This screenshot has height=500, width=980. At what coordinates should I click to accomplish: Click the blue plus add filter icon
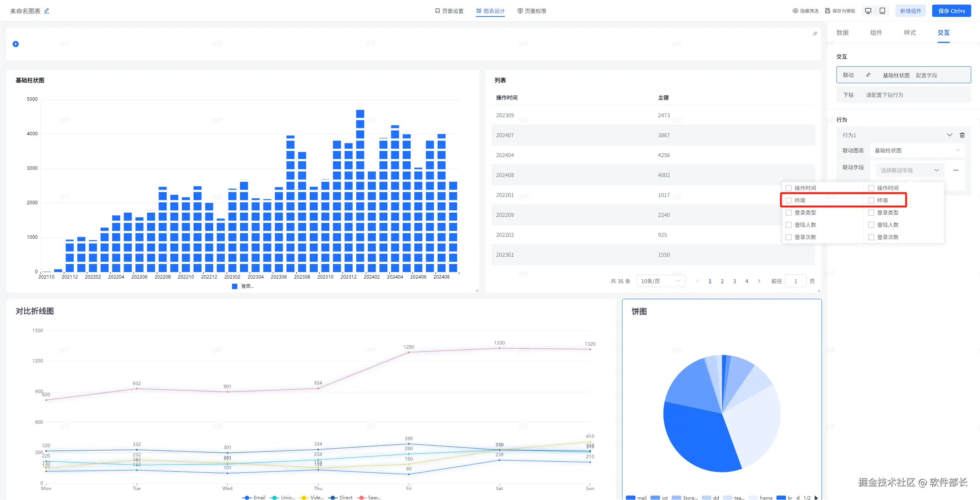16,44
